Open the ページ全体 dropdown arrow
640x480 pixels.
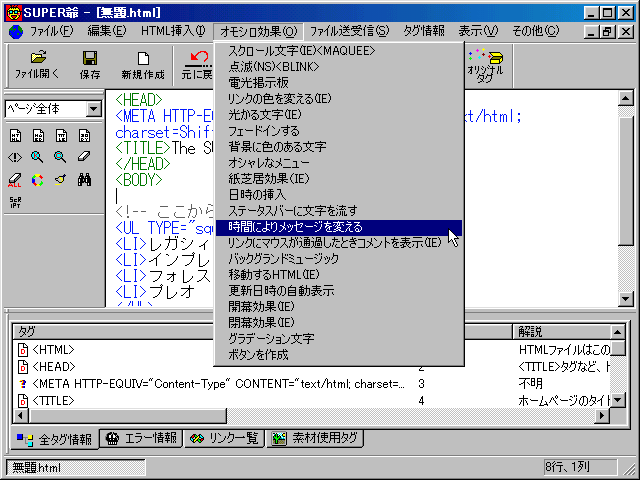[x=94, y=109]
